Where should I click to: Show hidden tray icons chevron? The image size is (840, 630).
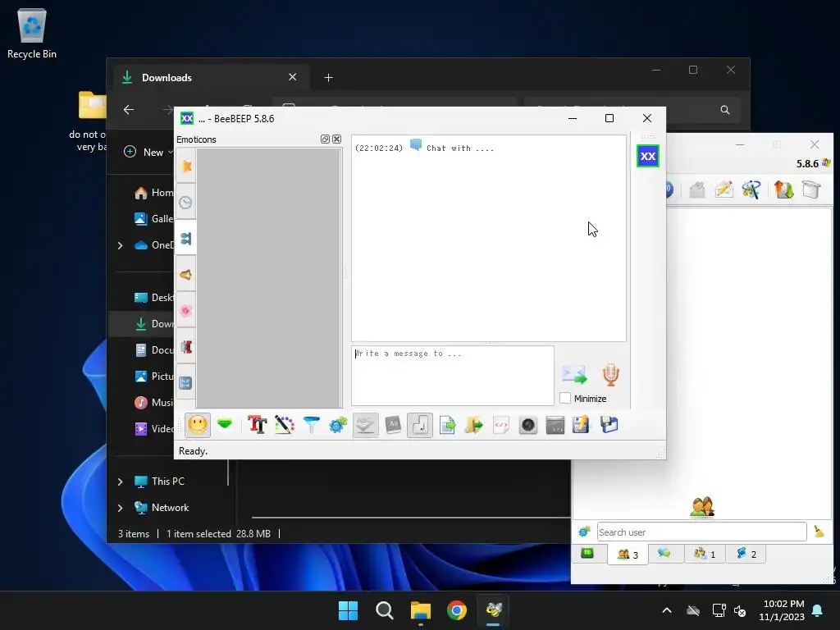667,610
